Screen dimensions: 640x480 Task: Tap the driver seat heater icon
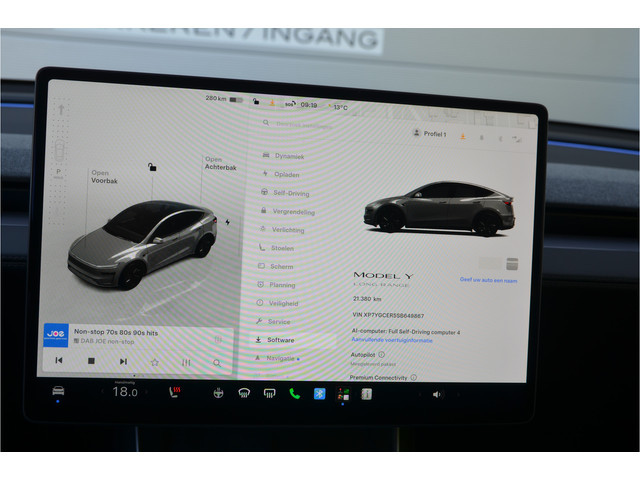[x=175, y=392]
